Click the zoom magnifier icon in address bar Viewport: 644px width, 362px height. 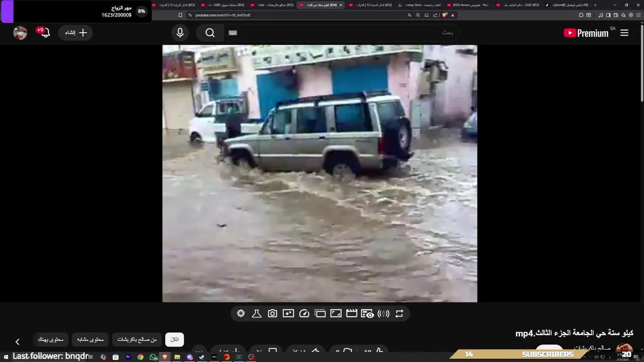[418, 15]
